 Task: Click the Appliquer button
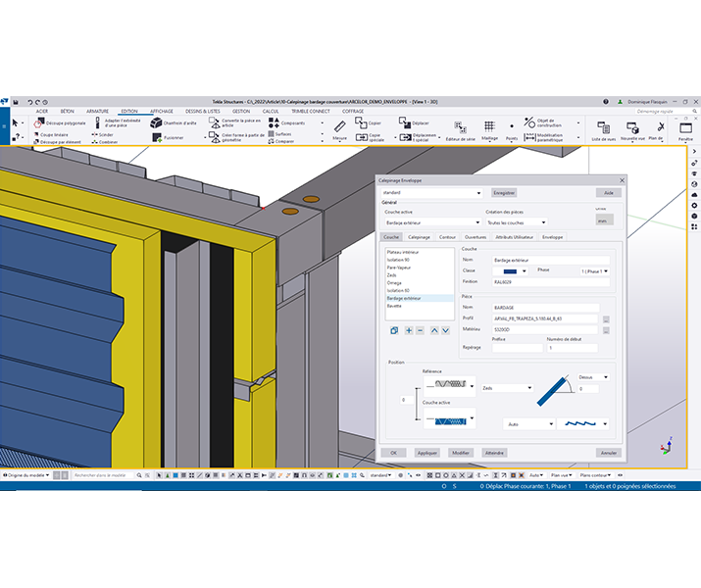426,453
